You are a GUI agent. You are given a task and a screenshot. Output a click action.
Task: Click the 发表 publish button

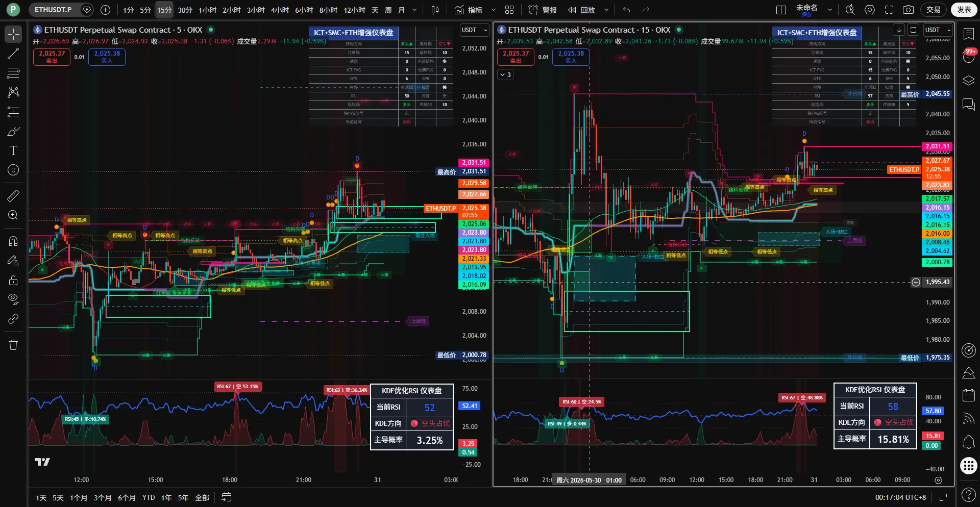[964, 10]
